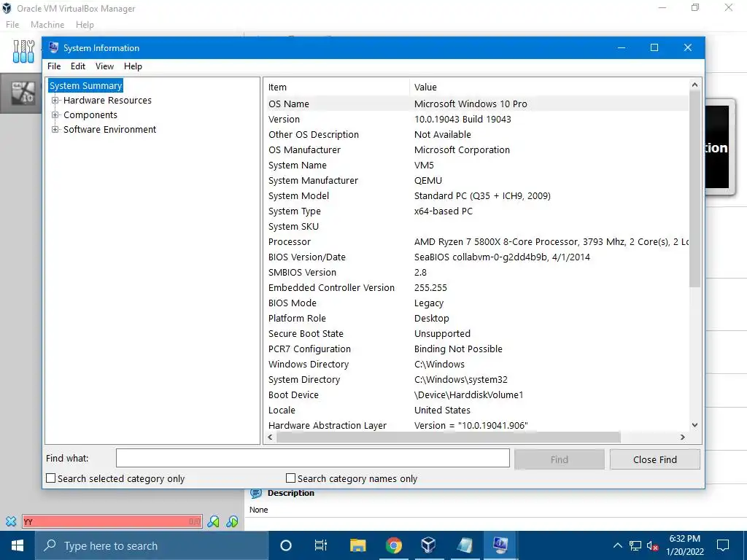This screenshot has width=747, height=560.
Task: Select the Windows 10 VM icon in VirtualBox list
Action: coord(23,93)
